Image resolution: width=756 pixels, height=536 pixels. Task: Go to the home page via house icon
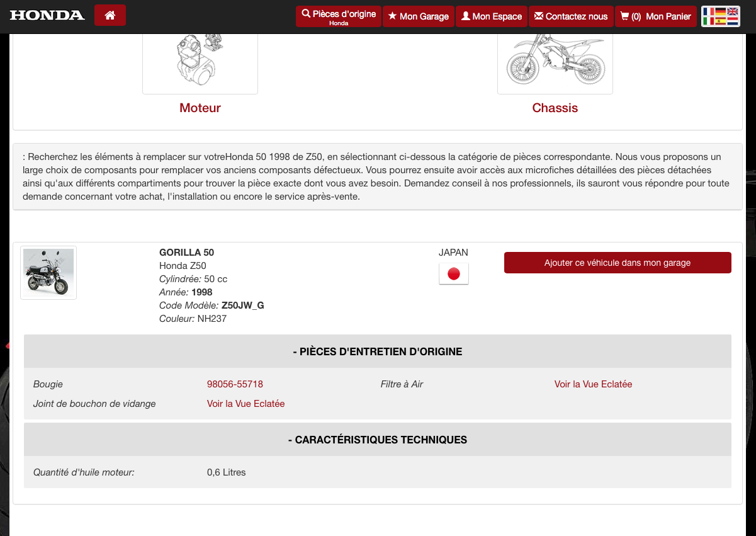tap(110, 15)
